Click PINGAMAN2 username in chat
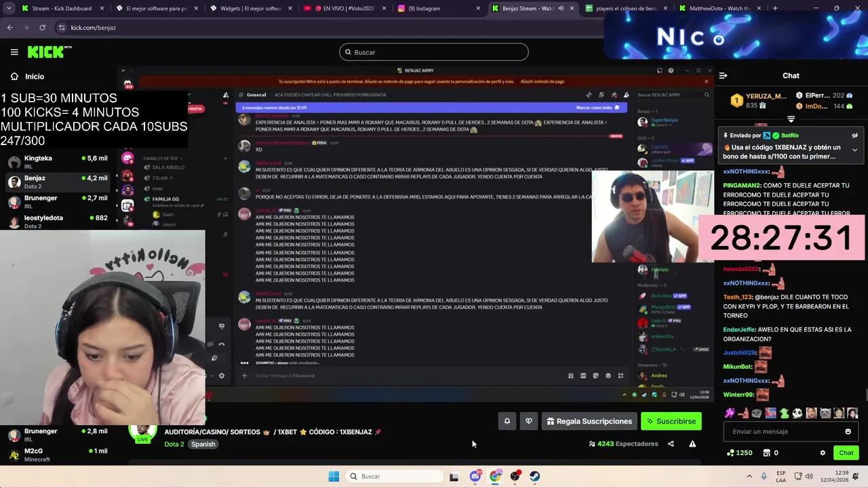The height and width of the screenshot is (488, 868). pos(742,185)
